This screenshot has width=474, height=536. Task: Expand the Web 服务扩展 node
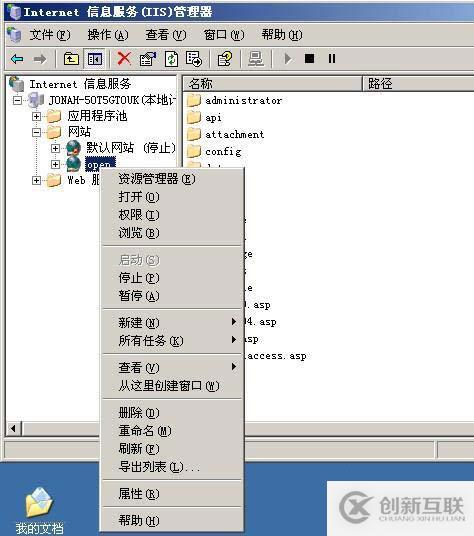[36, 180]
